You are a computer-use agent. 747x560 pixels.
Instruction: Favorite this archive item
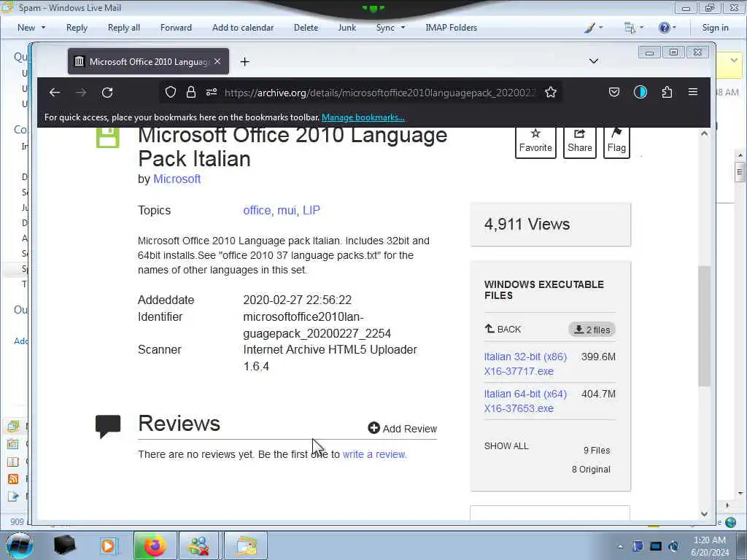pyautogui.click(x=535, y=141)
